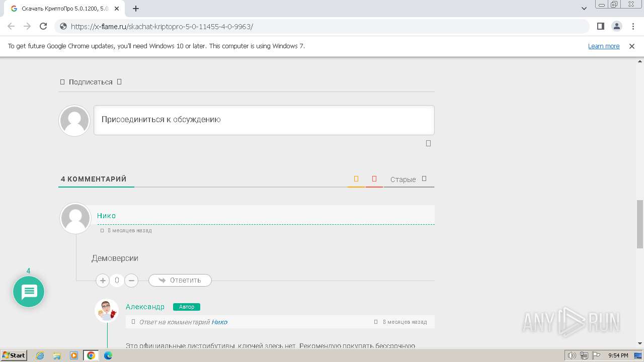
Task: Click the Присоединиться к обсуждению comment box
Action: 264,120
